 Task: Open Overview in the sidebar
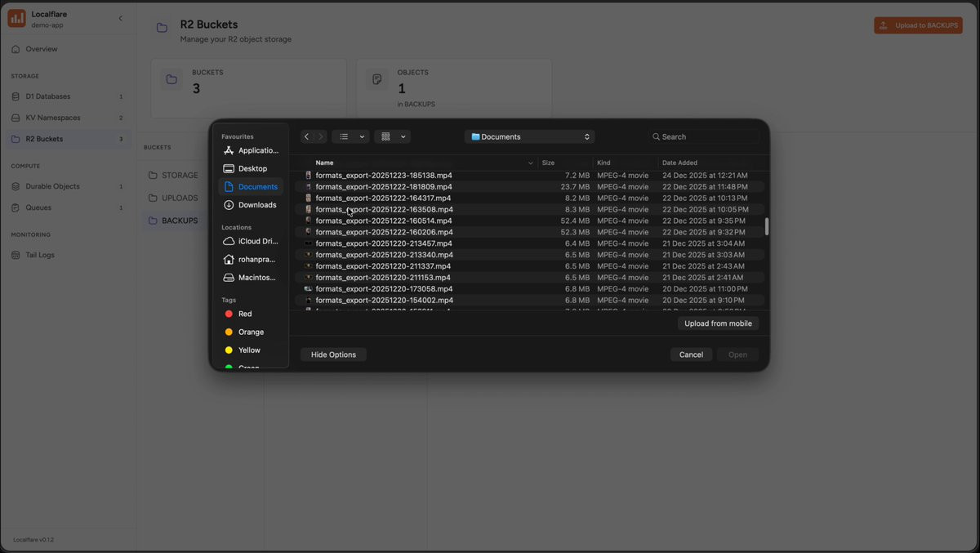point(69,49)
